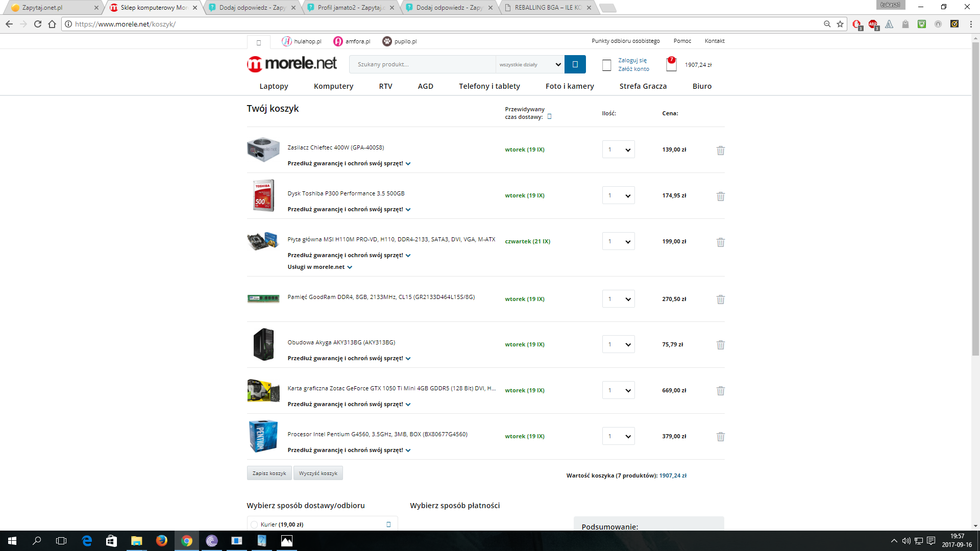Click the morele.net logo

[x=292, y=64]
